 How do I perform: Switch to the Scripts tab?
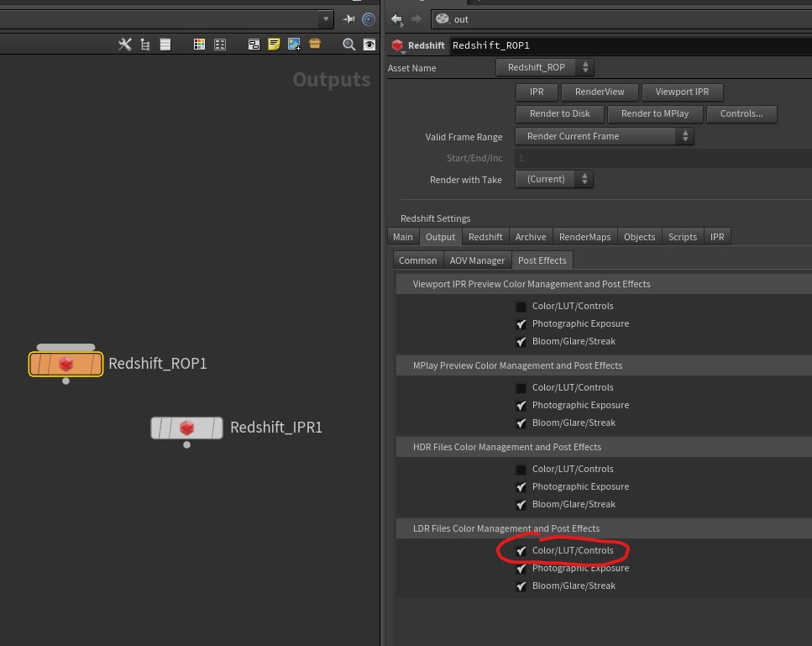point(682,237)
